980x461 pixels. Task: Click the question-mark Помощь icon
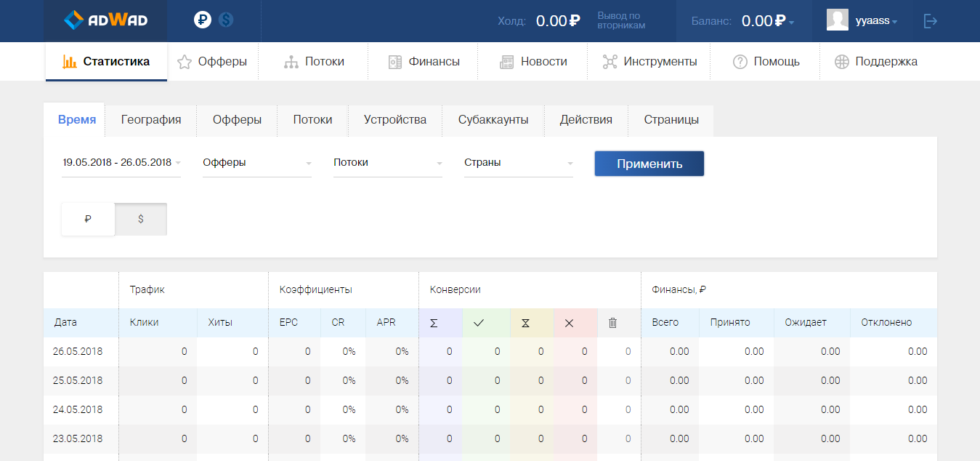point(740,62)
